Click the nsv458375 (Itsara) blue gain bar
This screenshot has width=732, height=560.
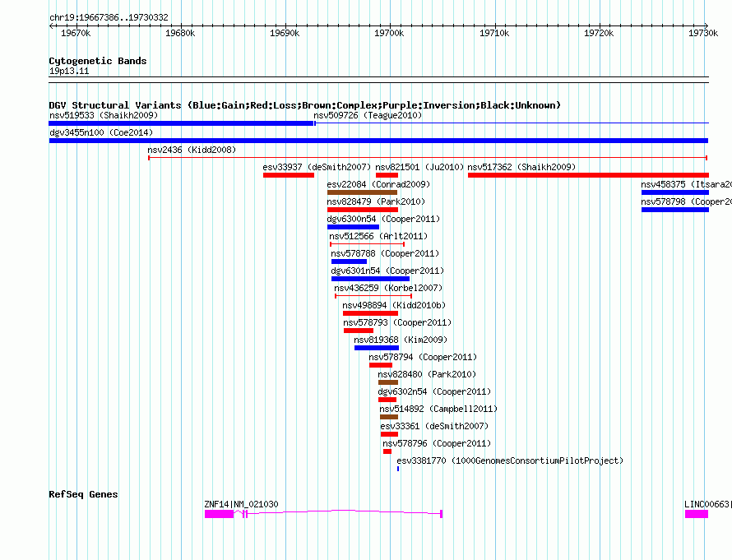click(x=675, y=192)
